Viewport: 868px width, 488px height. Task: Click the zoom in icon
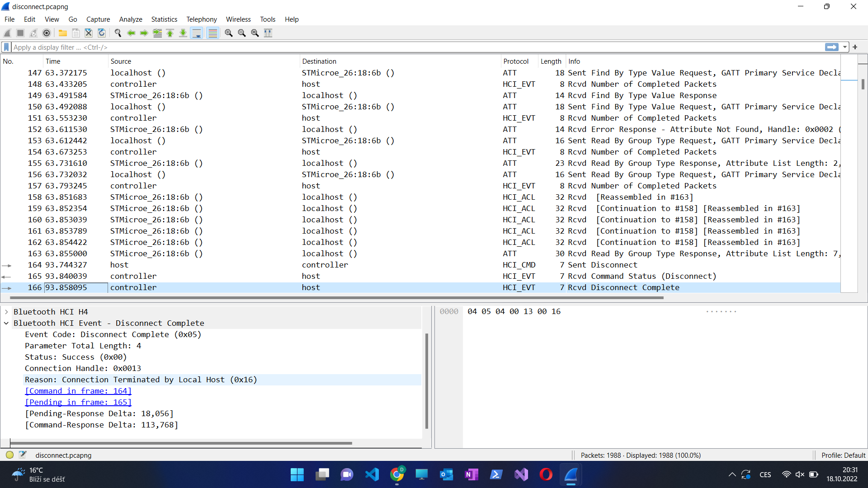click(229, 33)
